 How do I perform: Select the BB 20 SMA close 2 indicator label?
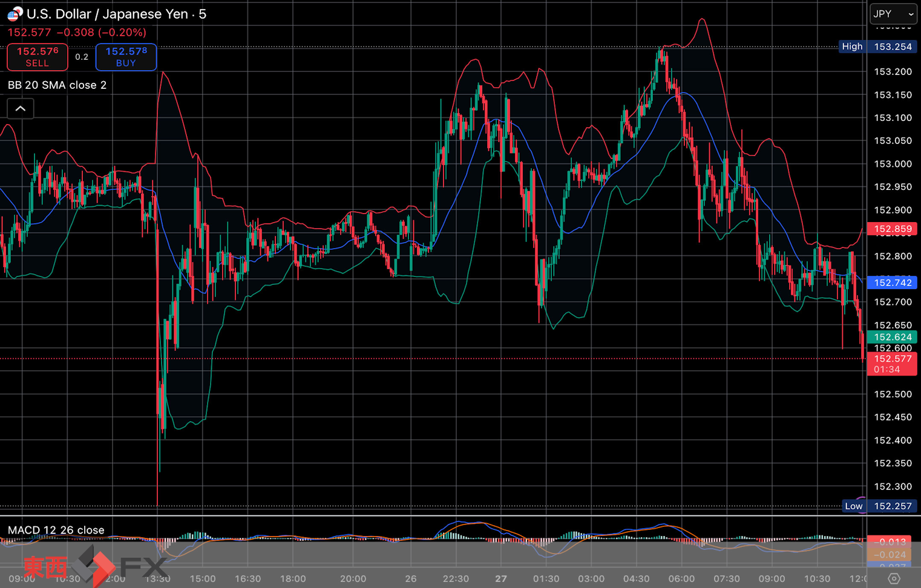tap(57, 85)
